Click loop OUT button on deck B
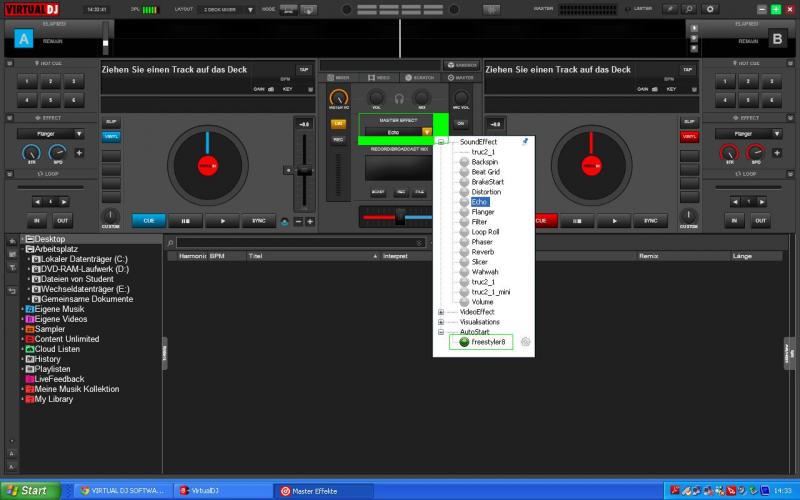The image size is (800, 500). click(760, 220)
